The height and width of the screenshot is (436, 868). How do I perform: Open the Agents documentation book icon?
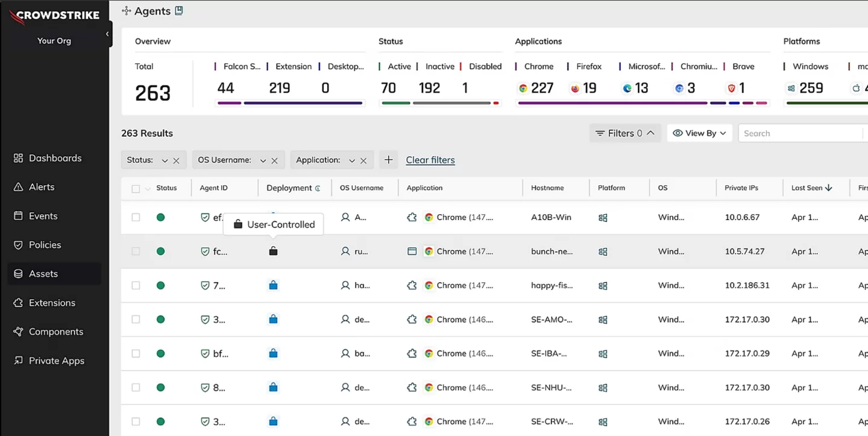click(178, 11)
